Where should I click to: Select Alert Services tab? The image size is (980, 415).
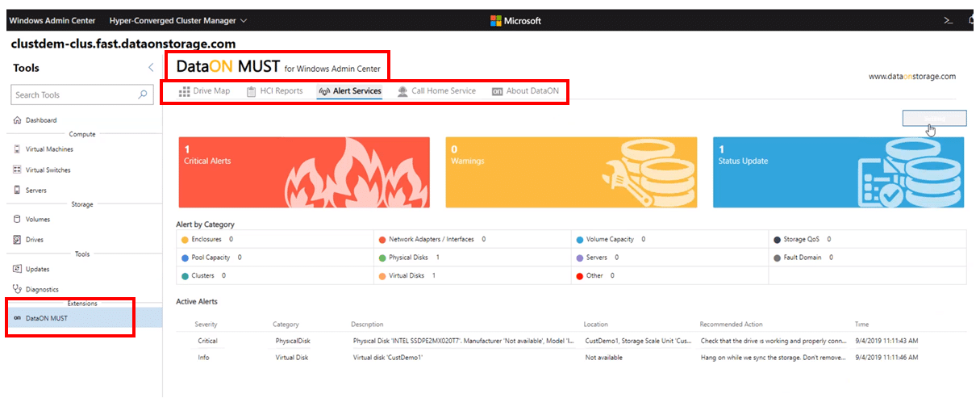point(350,91)
